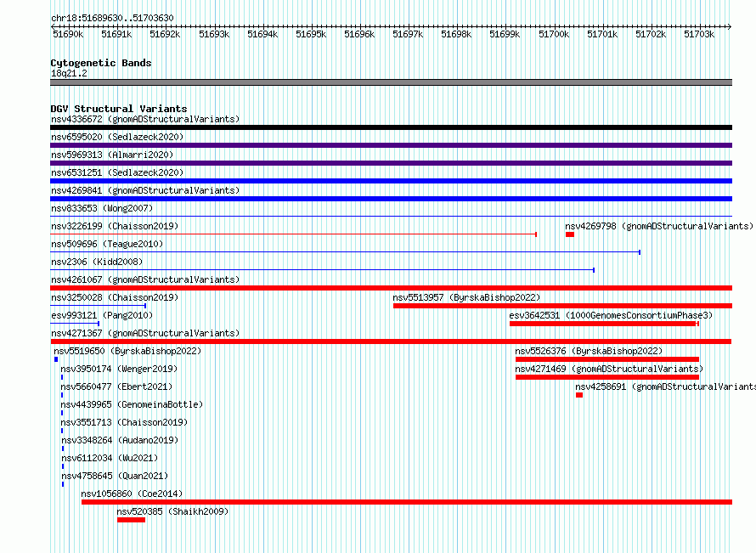Click the red nsv4271469 variant bar
The width and height of the screenshot is (756, 553).
(x=607, y=377)
